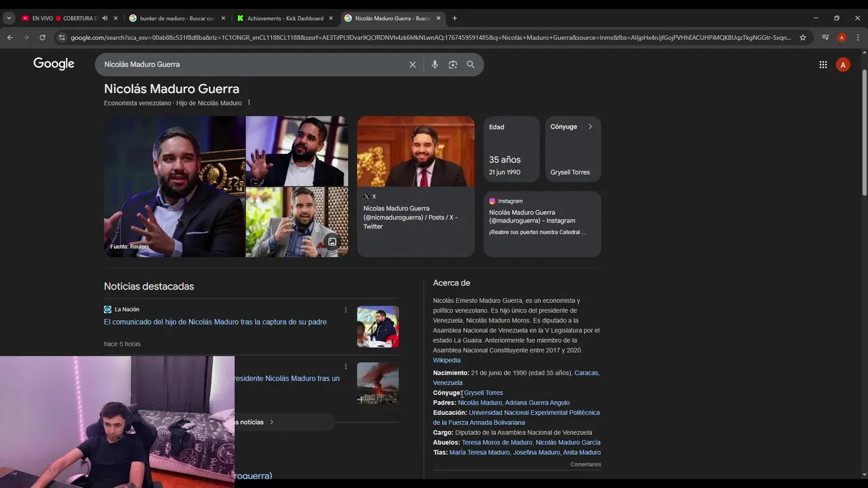
Task: Open the media control toolbar icon
Action: click(x=825, y=37)
